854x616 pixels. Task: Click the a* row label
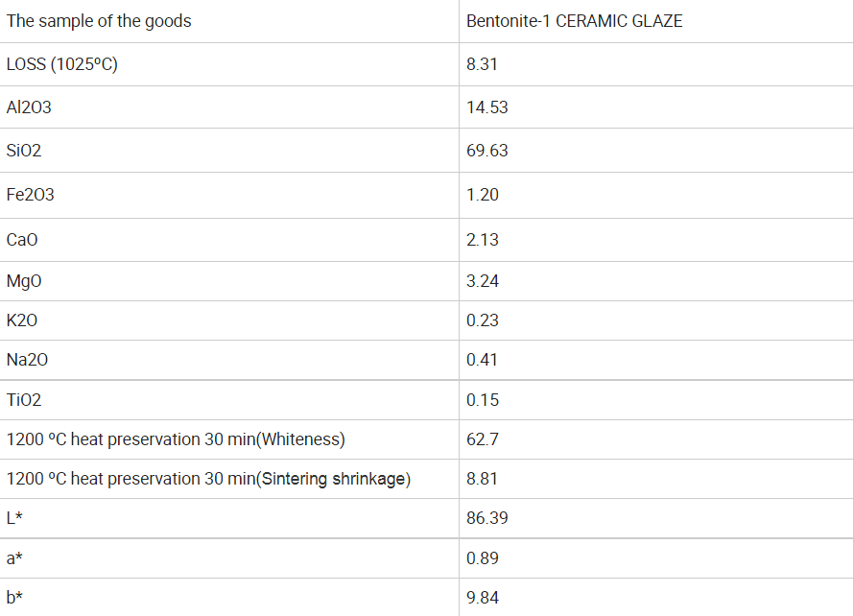[15, 558]
